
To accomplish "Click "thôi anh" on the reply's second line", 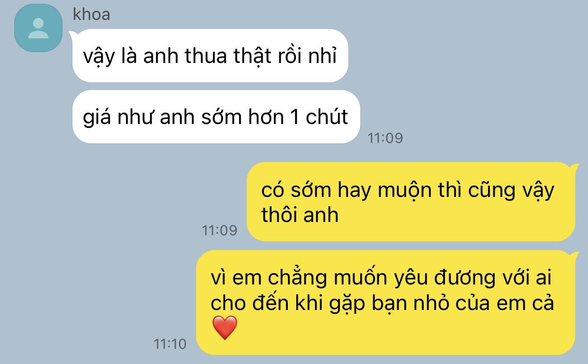I will tap(300, 215).
